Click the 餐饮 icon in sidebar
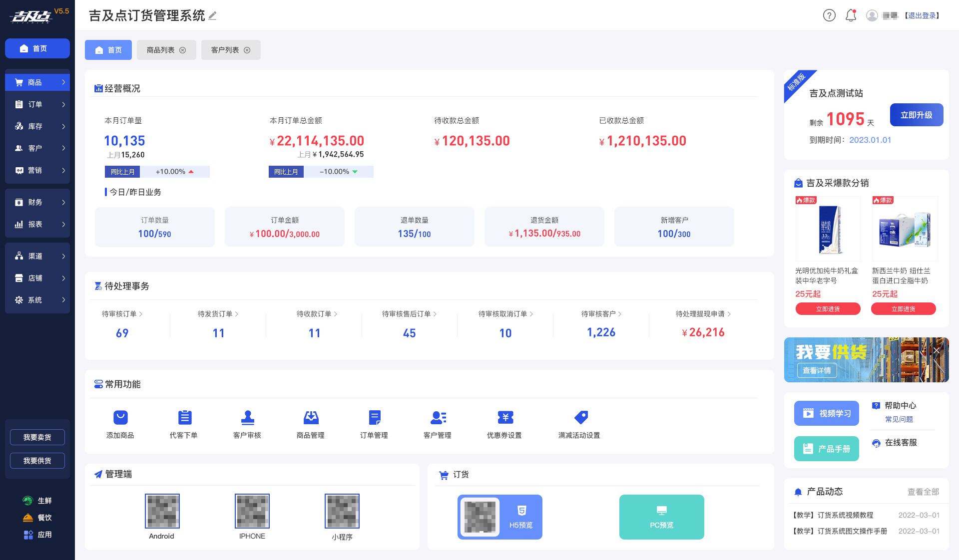959x560 pixels. point(28,518)
